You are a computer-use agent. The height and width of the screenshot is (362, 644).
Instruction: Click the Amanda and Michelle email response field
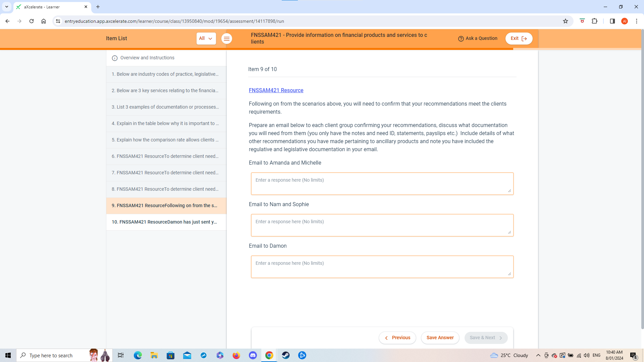[x=382, y=183]
